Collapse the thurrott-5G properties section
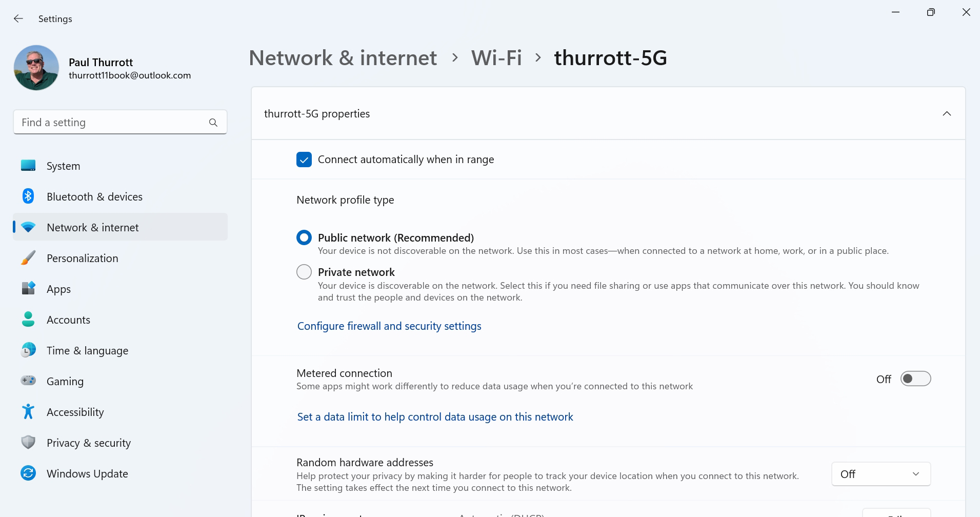This screenshot has height=517, width=980. [947, 114]
